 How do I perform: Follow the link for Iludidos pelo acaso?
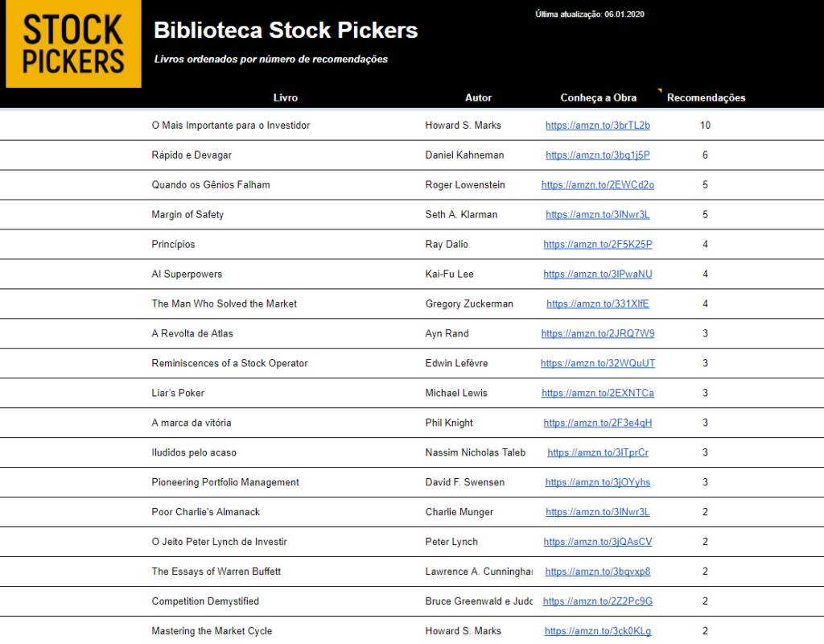pos(597,453)
